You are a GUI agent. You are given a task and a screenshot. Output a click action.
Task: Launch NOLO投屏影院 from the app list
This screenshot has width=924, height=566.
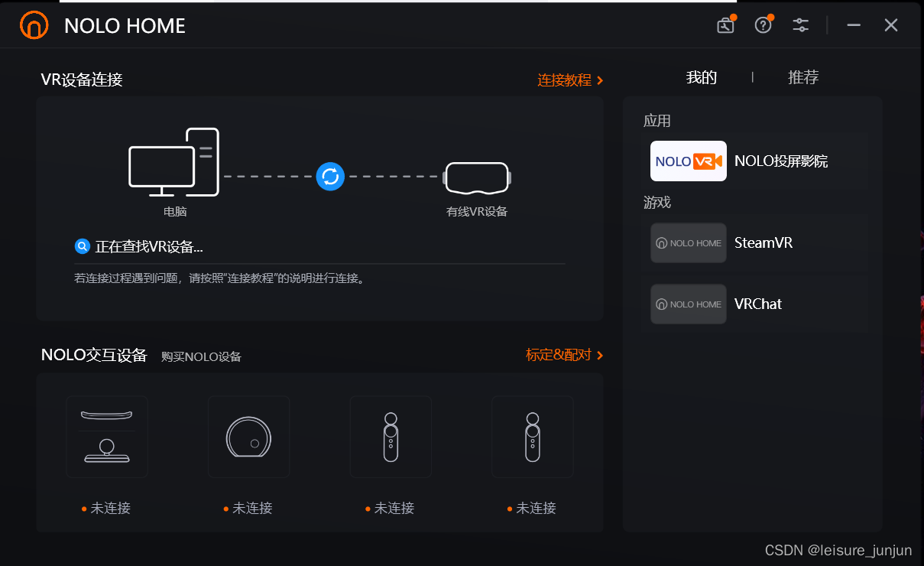point(781,161)
